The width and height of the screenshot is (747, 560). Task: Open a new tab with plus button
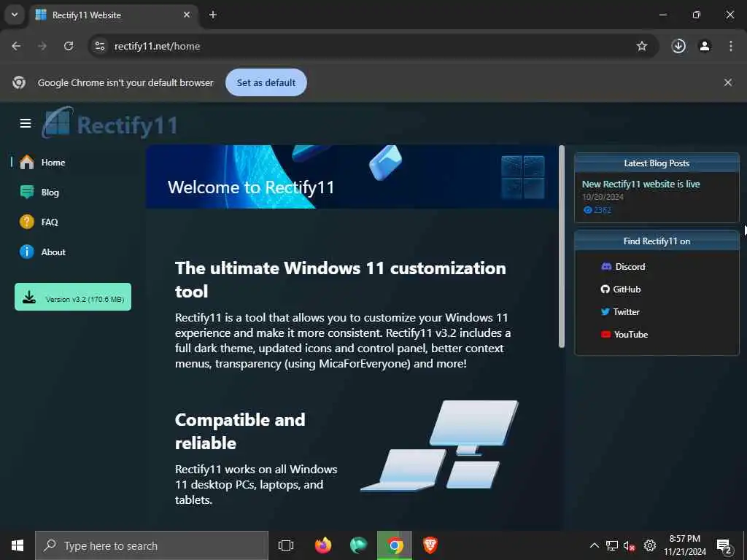213,15
